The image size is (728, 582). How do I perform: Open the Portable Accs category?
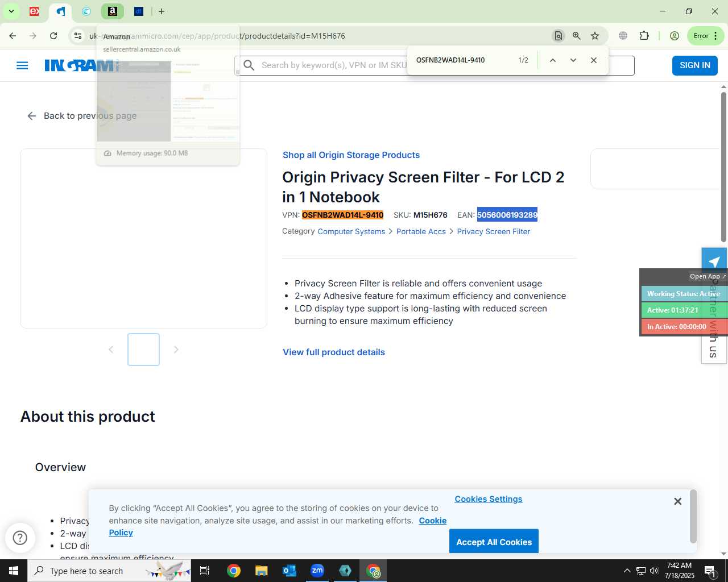pyautogui.click(x=421, y=231)
